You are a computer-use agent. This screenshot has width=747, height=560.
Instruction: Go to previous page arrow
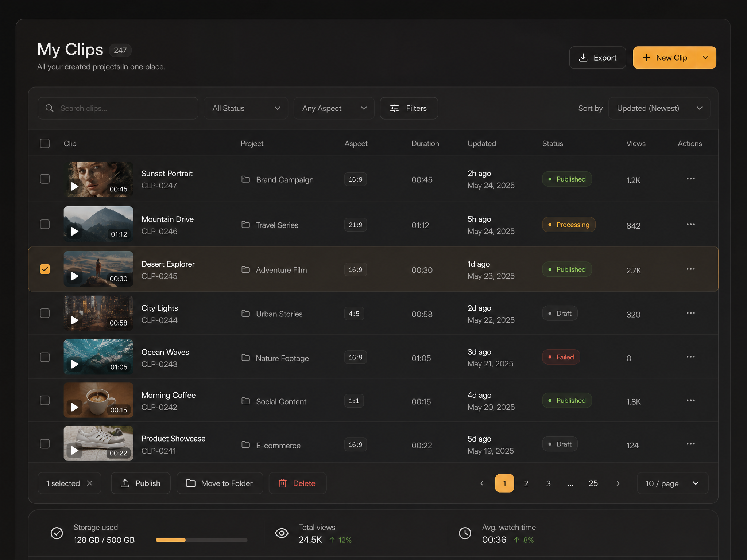(x=482, y=483)
